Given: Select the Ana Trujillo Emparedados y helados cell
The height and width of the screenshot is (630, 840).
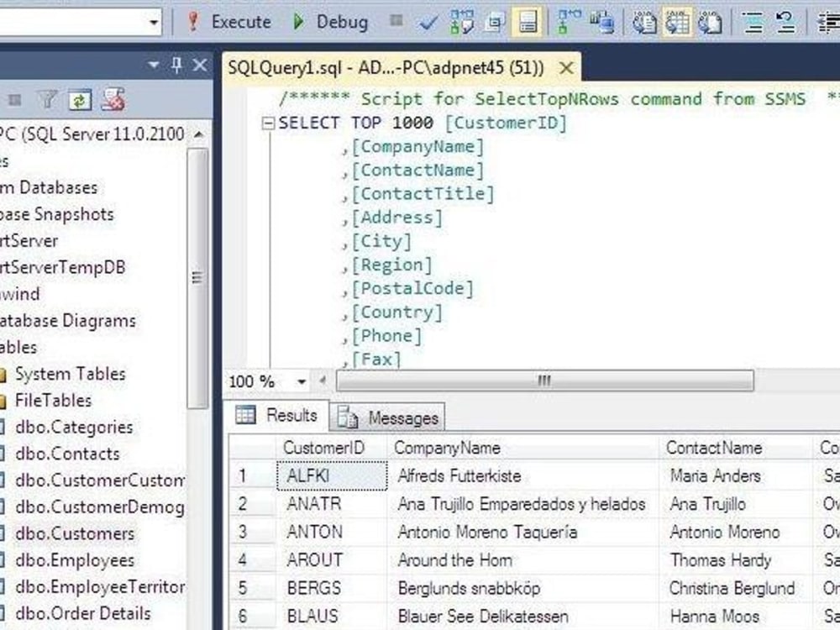Looking at the screenshot, I should coord(522,504).
